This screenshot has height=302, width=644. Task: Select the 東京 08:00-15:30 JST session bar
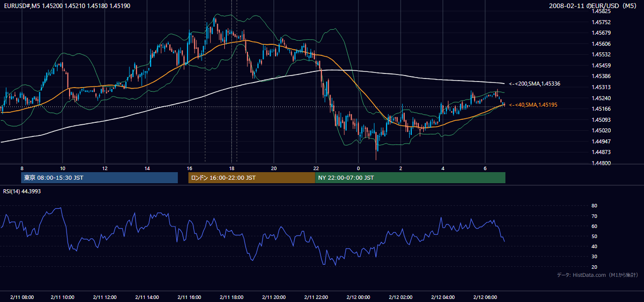[99, 178]
